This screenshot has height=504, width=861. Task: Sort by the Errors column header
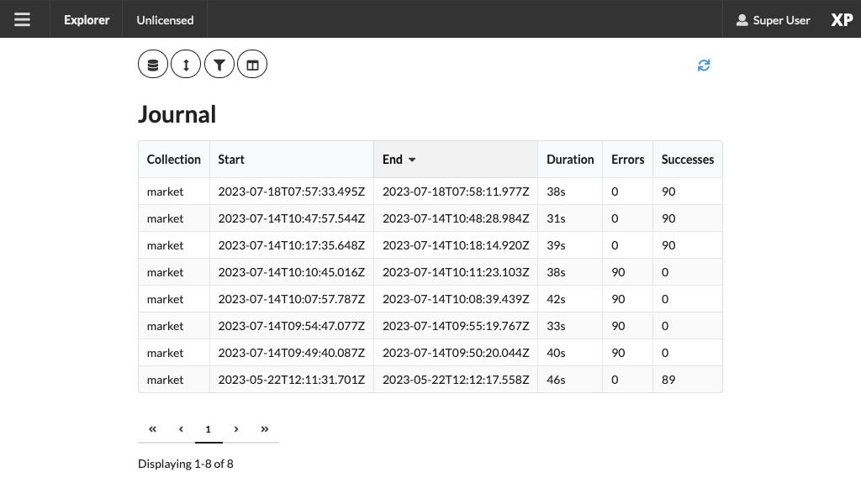click(x=627, y=160)
